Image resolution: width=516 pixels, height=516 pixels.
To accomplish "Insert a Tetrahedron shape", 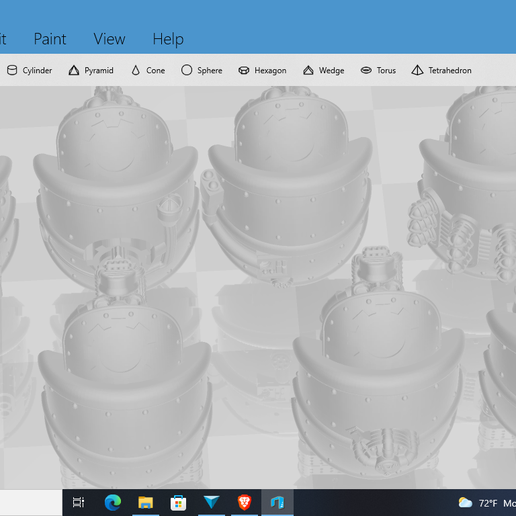I will click(441, 70).
